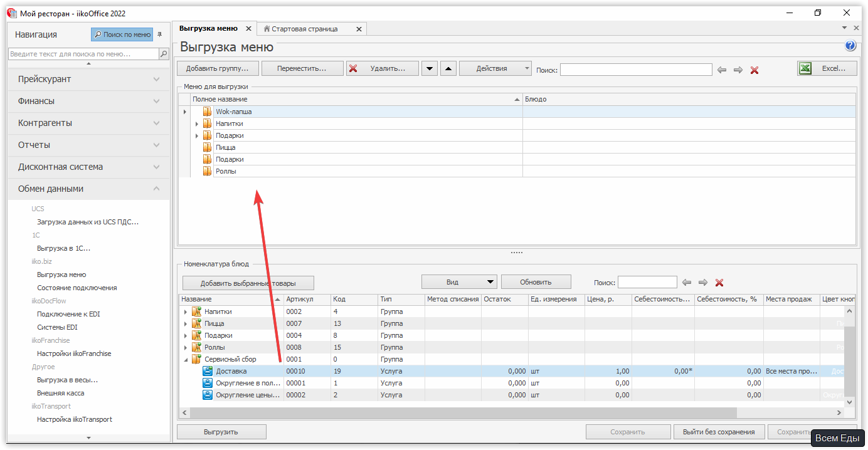
Task: Click the Пицца folder icon in upload menu
Action: coord(207,147)
